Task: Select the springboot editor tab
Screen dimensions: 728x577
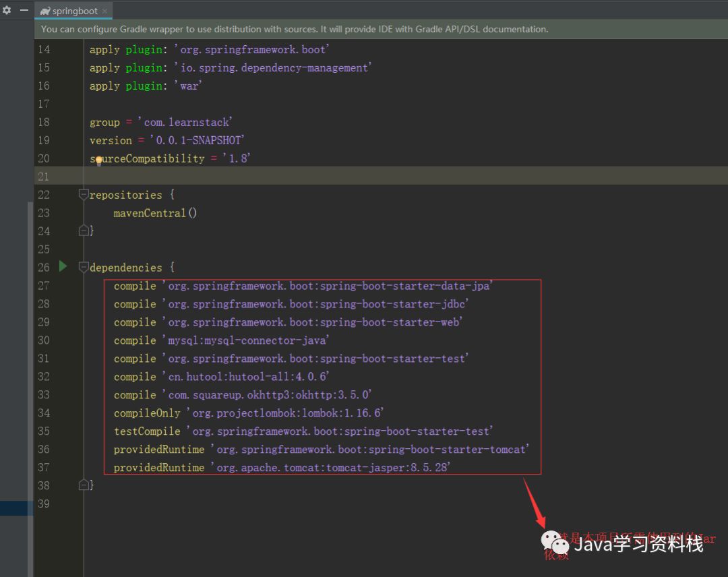Action: [73, 11]
